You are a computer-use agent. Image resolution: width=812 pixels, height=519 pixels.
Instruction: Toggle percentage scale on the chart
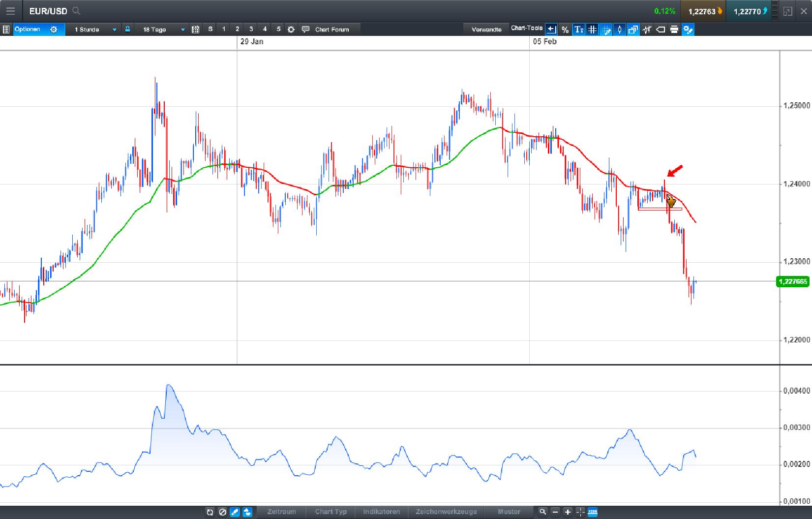[x=565, y=30]
